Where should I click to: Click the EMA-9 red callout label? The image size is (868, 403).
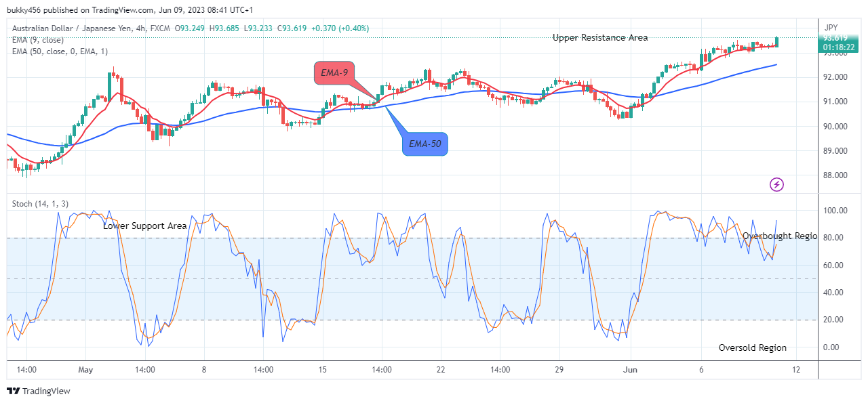[333, 73]
